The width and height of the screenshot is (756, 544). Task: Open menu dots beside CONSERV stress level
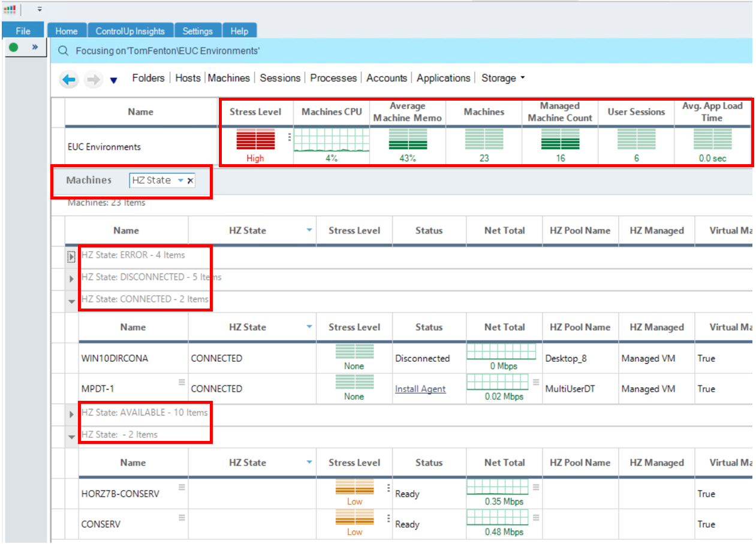388,518
